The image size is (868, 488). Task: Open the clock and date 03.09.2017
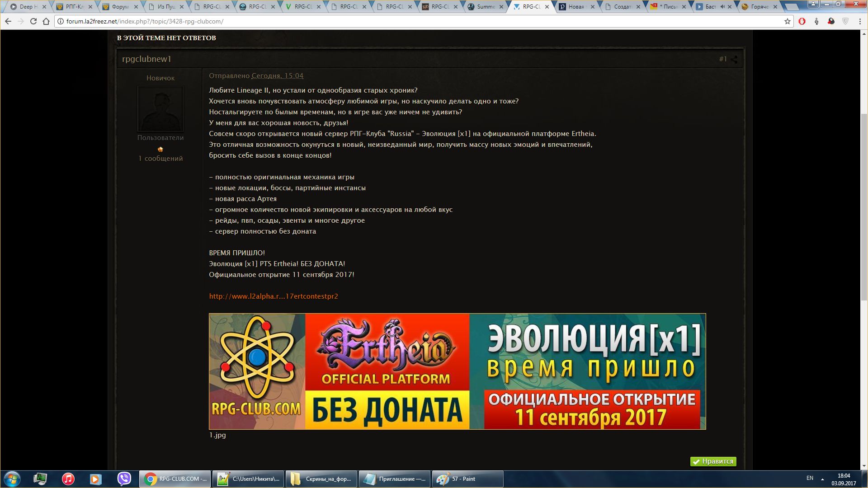pyautogui.click(x=844, y=479)
